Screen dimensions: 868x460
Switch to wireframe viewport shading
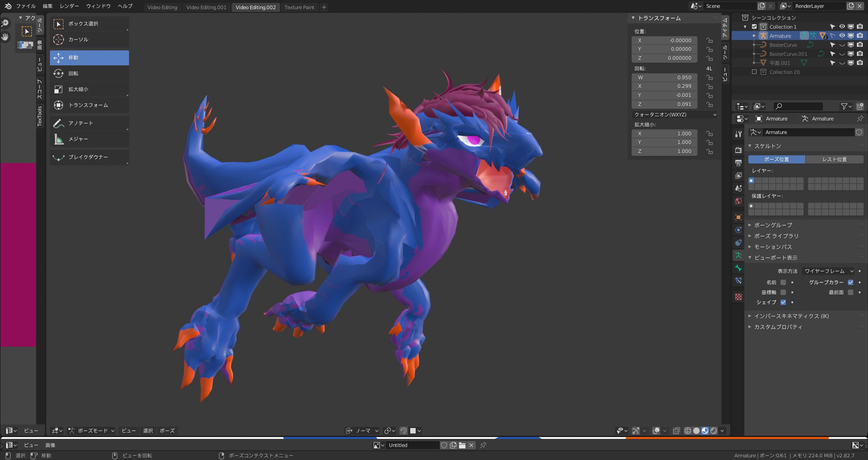coord(688,431)
